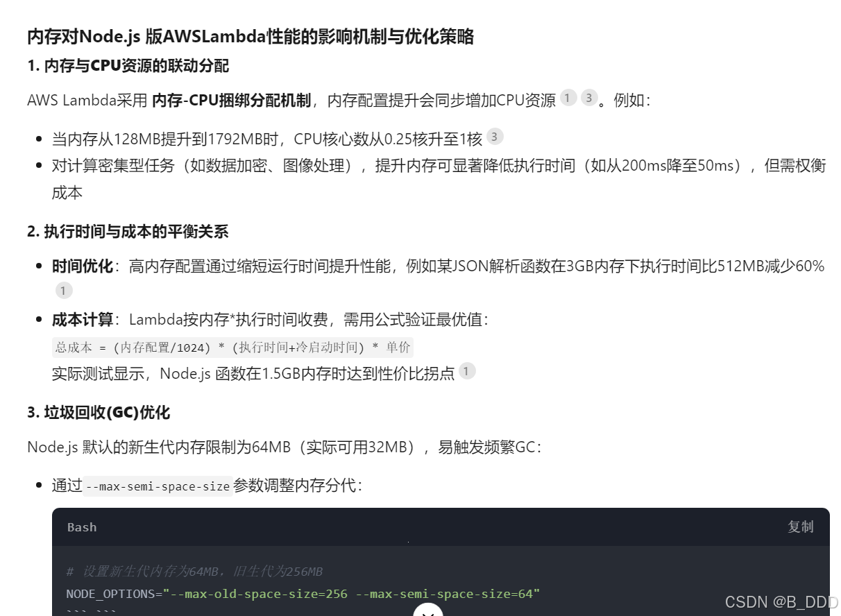Click heading 3. 垃圾回收(GC)优化

(x=99, y=413)
